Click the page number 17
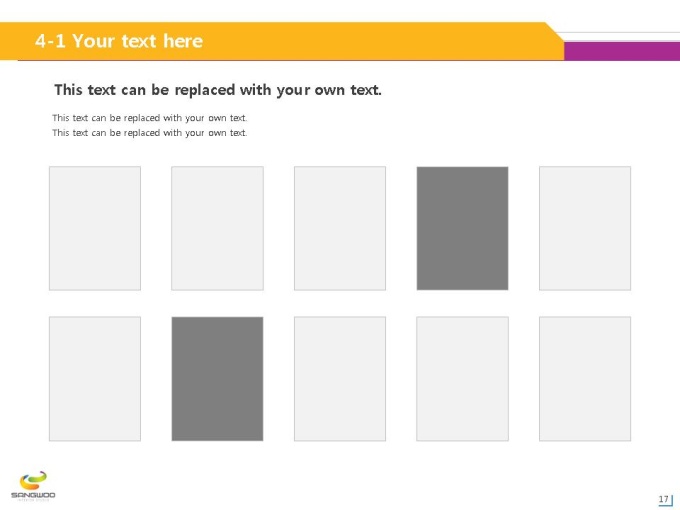The height and width of the screenshot is (510, 680). [664, 499]
